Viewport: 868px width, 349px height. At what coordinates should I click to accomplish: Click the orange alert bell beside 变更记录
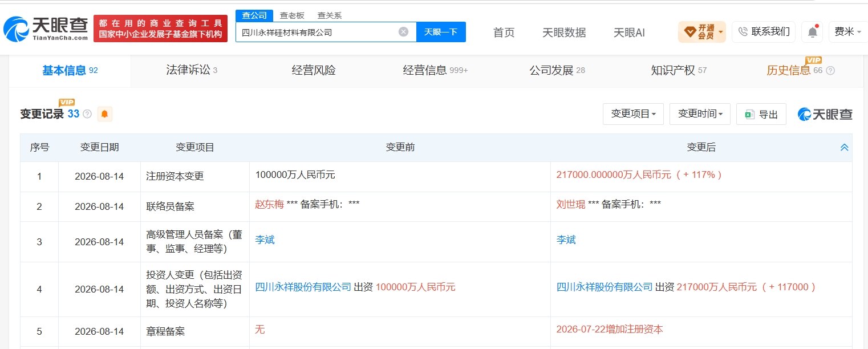click(x=104, y=114)
